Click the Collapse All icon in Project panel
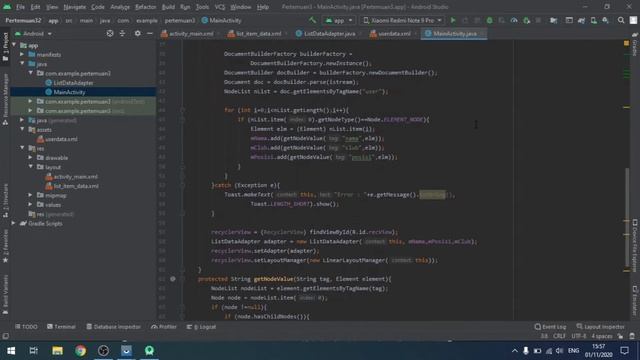 pyautogui.click(x=122, y=33)
